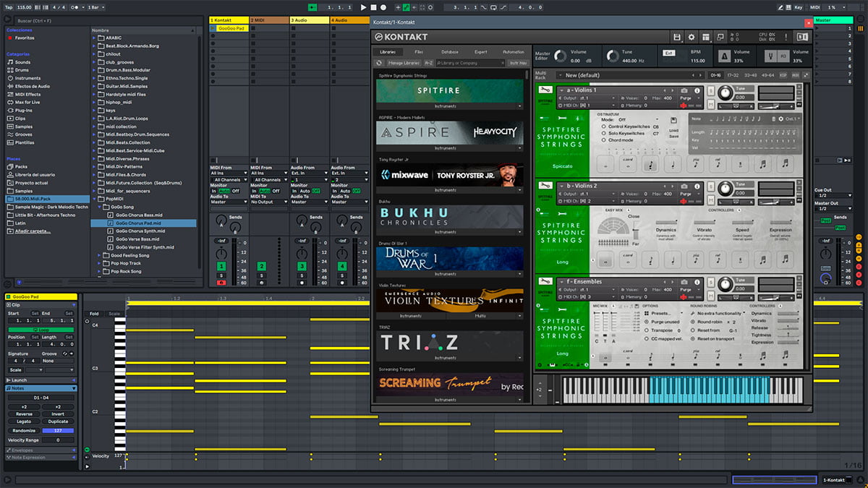Click the Randomize velocity button

[x=24, y=430]
